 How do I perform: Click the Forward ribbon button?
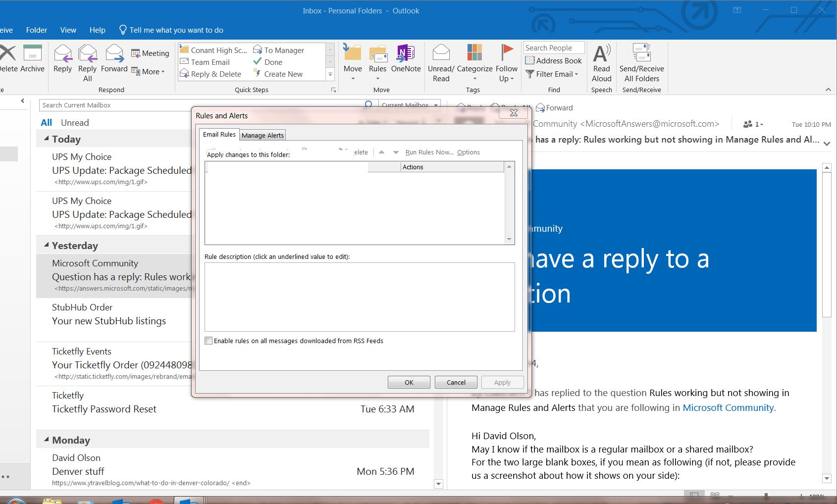114,58
